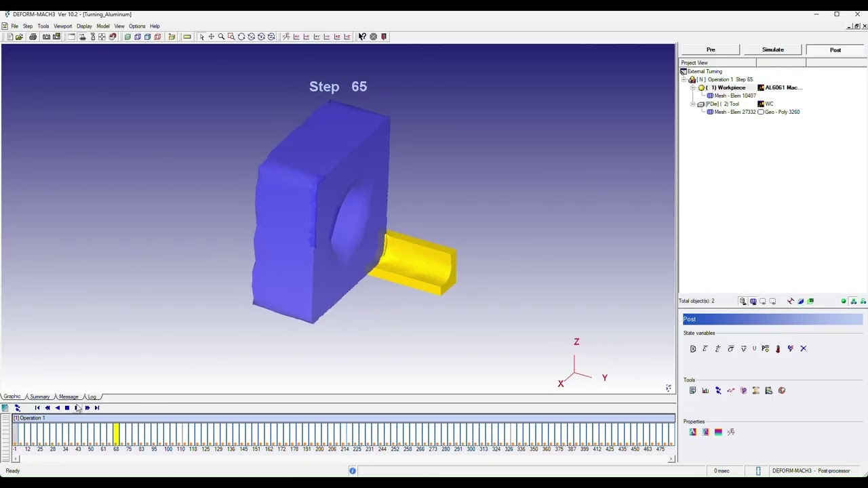Click the Open folder toolbar icon
The height and width of the screenshot is (488, 868).
pos(19,37)
